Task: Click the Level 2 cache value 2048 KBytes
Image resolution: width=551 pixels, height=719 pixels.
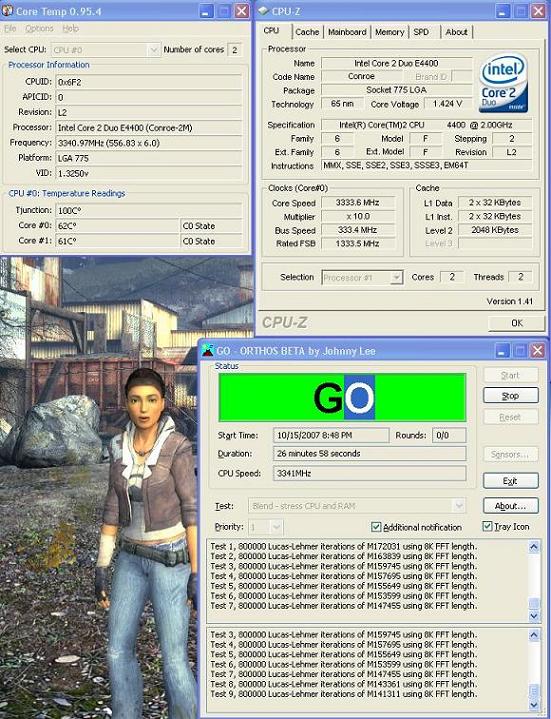Action: pyautogui.click(x=495, y=230)
